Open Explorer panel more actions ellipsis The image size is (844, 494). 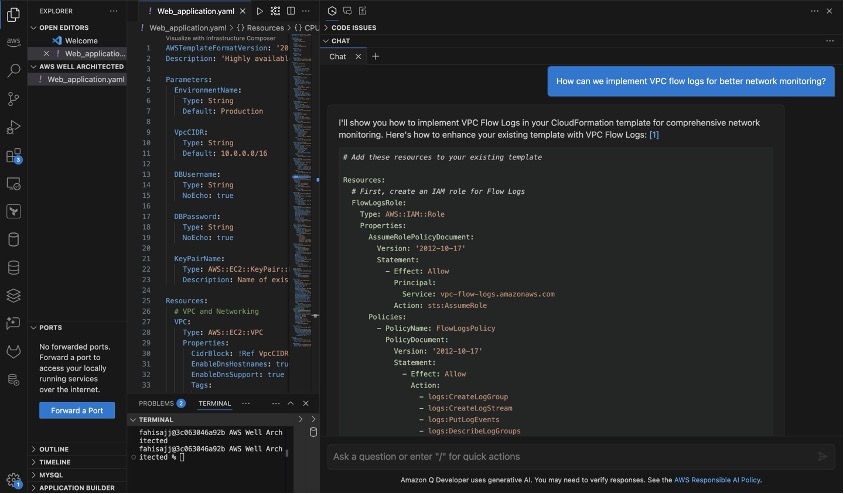[113, 11]
